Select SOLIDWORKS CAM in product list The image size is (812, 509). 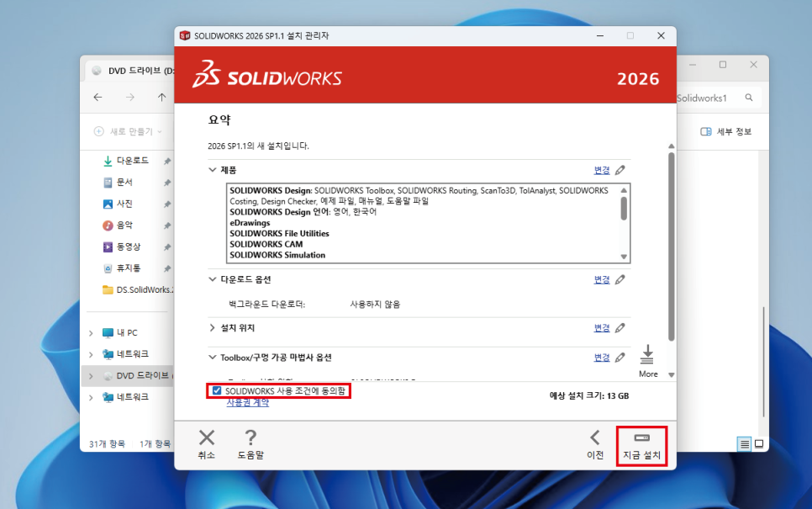(266, 244)
